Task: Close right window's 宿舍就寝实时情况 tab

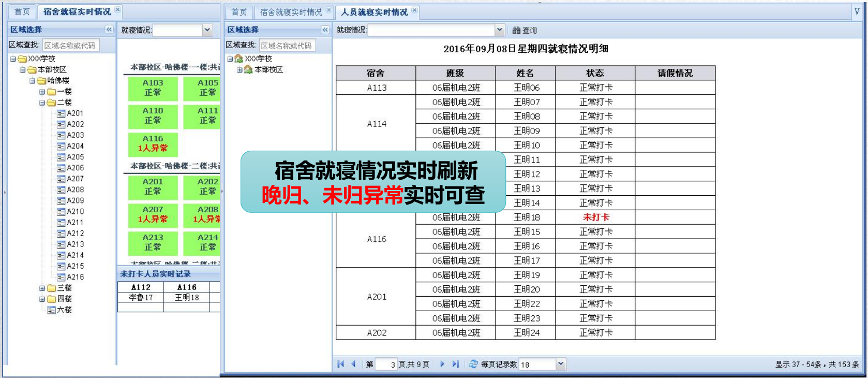Action: (x=328, y=10)
